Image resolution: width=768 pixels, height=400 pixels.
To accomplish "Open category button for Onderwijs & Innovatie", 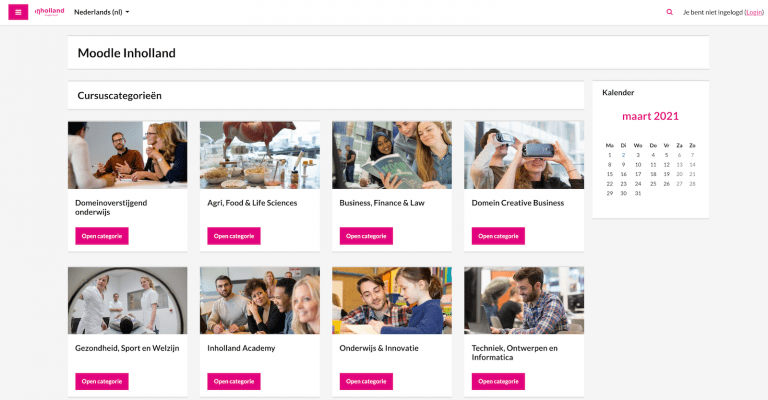I will (x=366, y=381).
